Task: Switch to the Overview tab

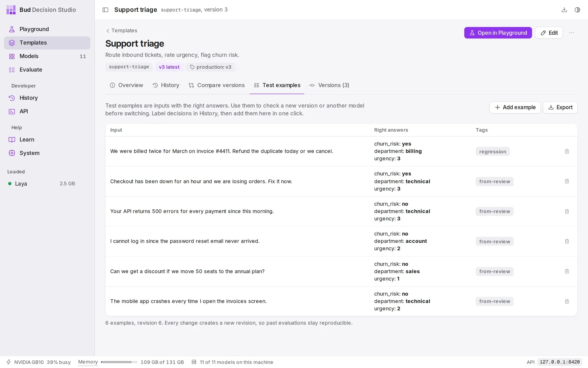Action: pos(126,85)
